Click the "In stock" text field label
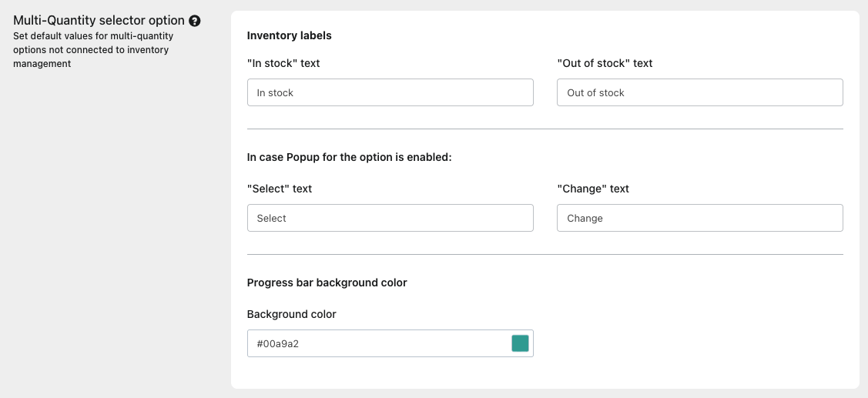 [x=283, y=63]
